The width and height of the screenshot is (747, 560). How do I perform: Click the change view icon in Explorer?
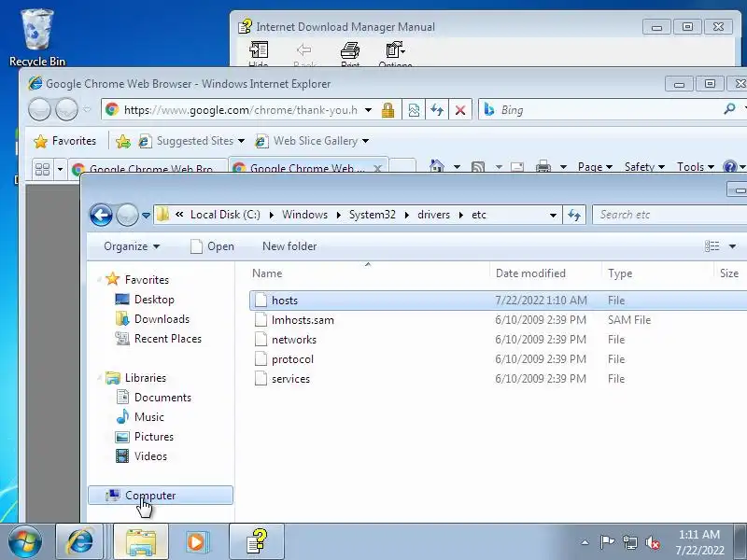(712, 246)
